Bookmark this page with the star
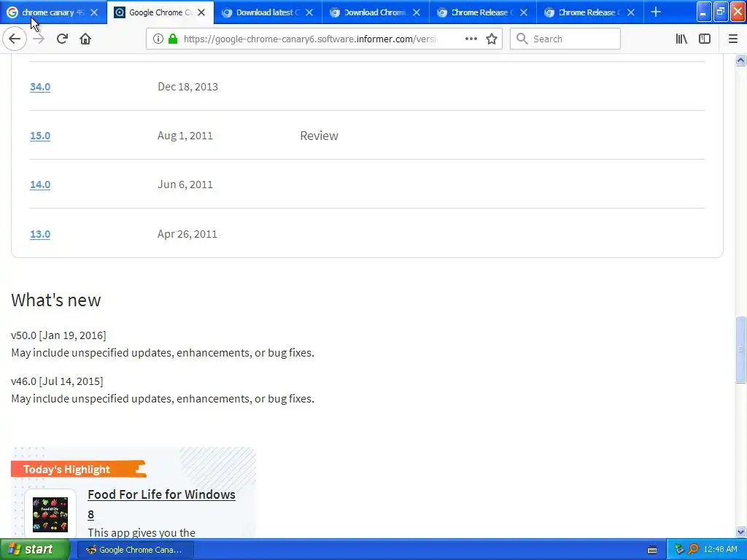 click(492, 39)
